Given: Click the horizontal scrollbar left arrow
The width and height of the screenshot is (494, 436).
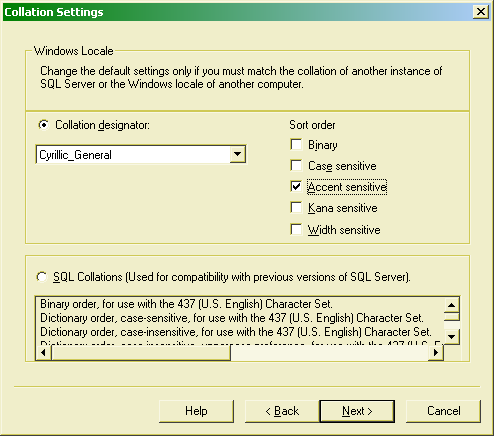Looking at the screenshot, I should [x=43, y=353].
